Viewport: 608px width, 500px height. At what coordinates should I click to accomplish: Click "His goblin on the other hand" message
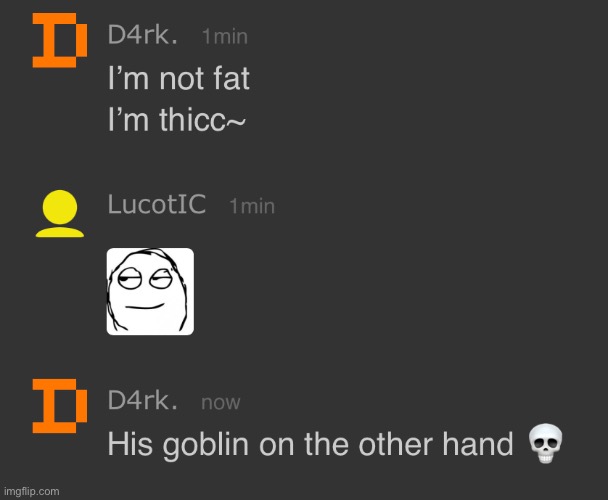[310, 445]
